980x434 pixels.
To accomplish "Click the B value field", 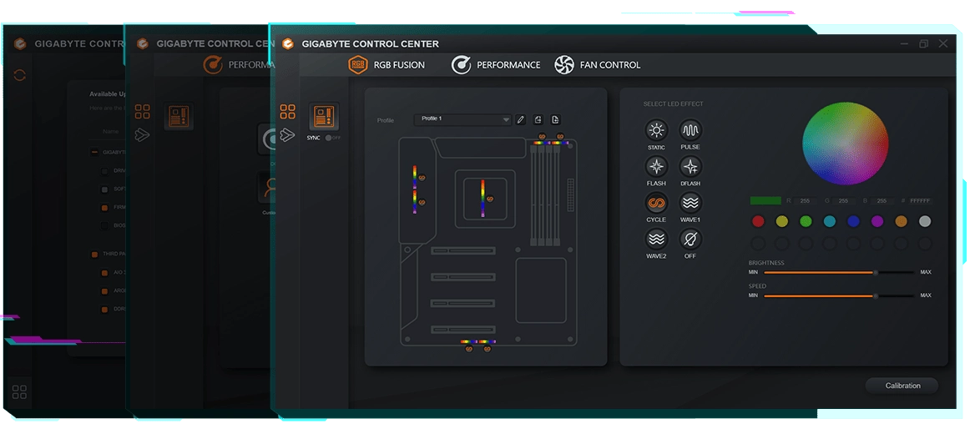I will [883, 201].
